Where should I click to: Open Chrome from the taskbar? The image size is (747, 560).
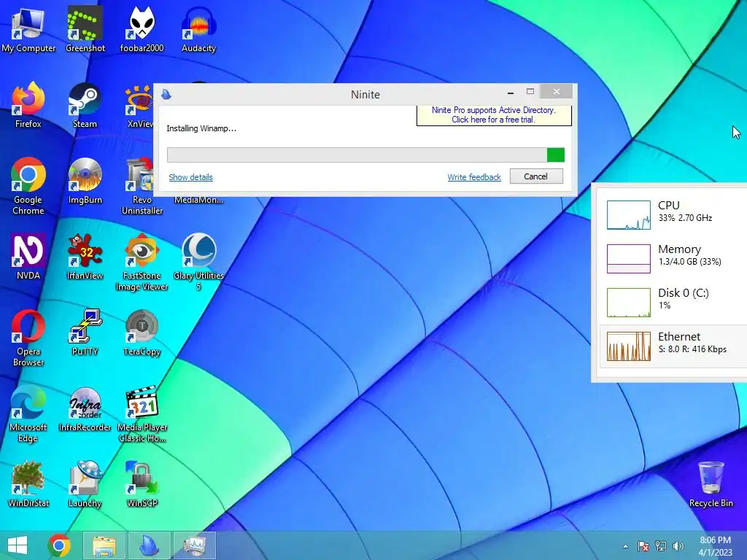(x=59, y=545)
